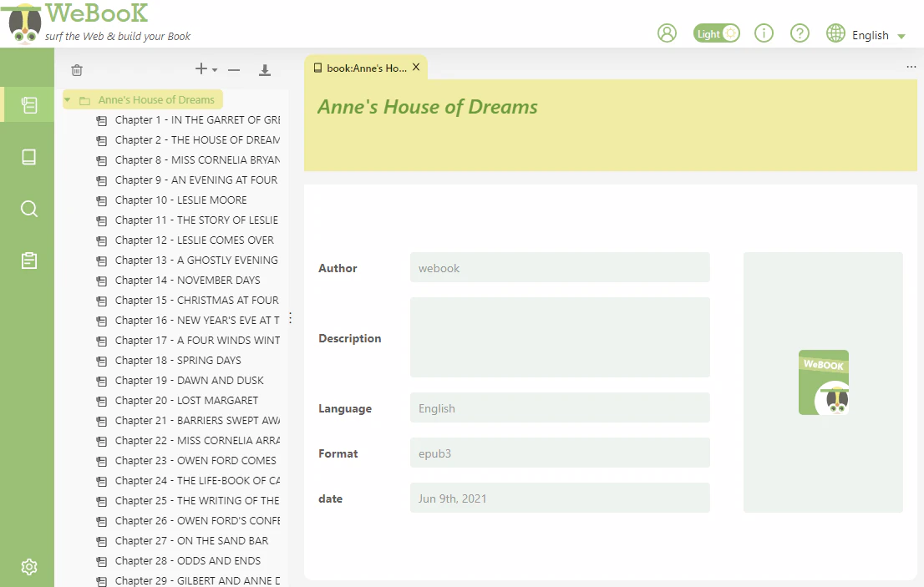Viewport: 924px width, 587px height.
Task: Open the search sidebar icon
Action: 29,209
